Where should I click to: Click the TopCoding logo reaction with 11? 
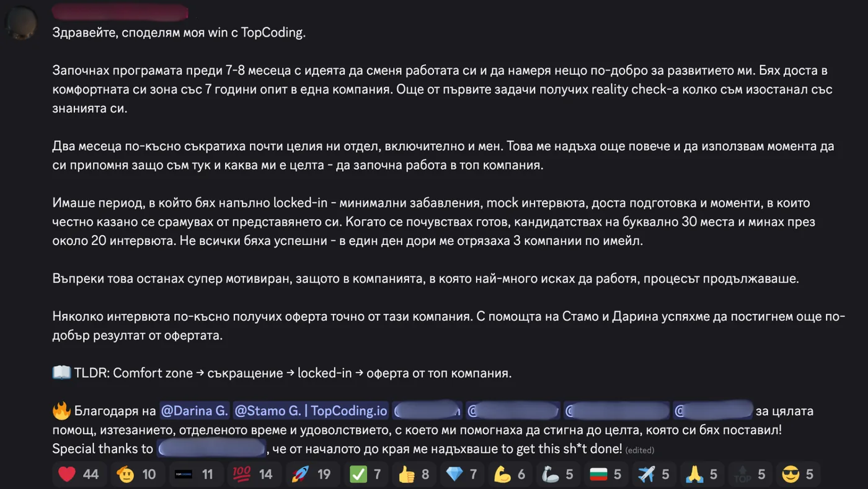click(x=195, y=475)
